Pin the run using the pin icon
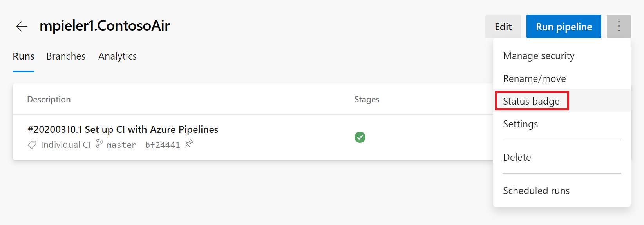Image resolution: width=644 pixels, height=225 pixels. click(189, 144)
